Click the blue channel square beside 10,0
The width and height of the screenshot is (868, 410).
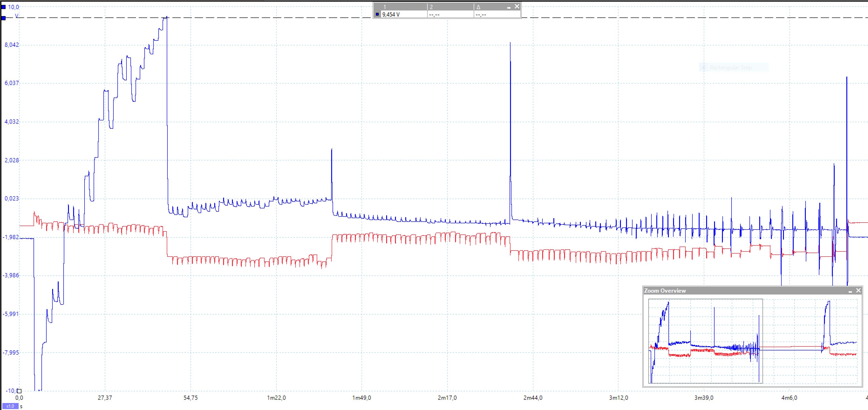(3, 7)
